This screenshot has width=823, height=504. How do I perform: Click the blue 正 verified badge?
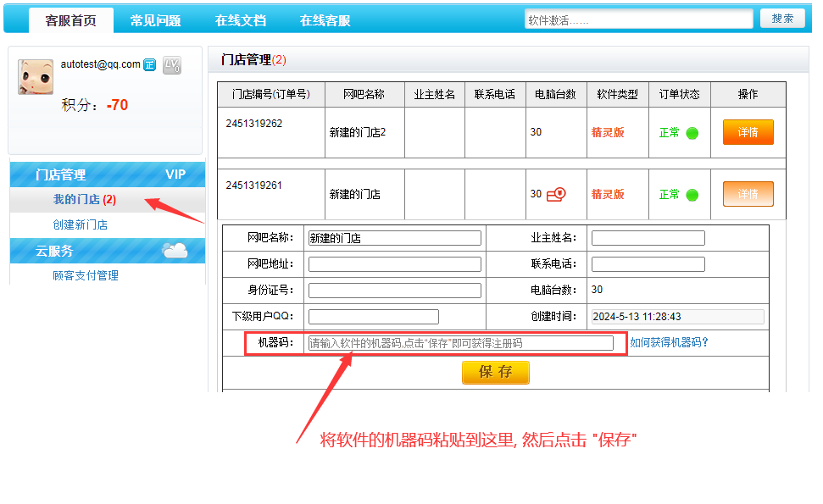pos(150,64)
